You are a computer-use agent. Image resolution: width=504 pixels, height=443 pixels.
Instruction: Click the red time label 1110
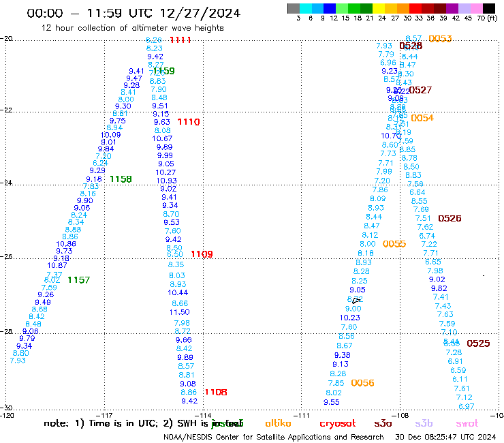tap(189, 122)
